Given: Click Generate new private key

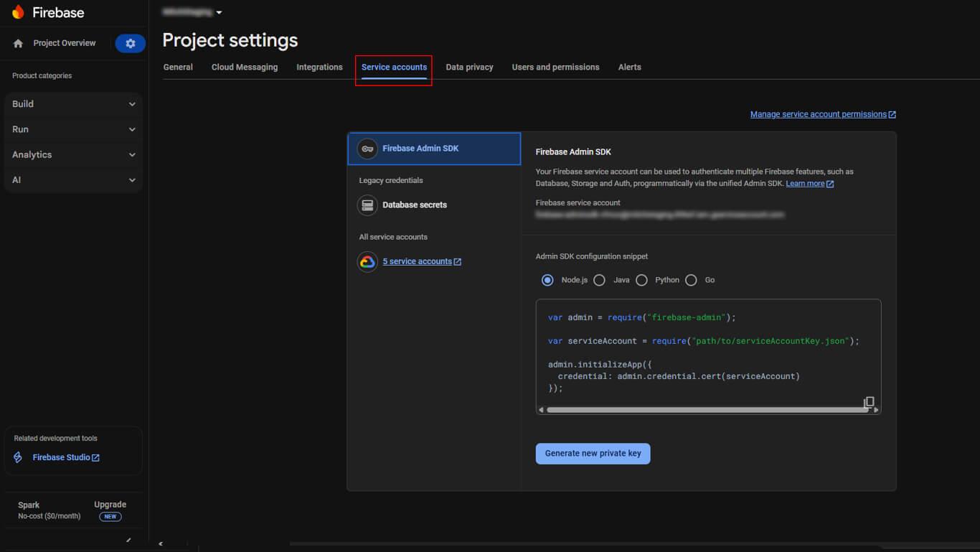Looking at the screenshot, I should (593, 453).
